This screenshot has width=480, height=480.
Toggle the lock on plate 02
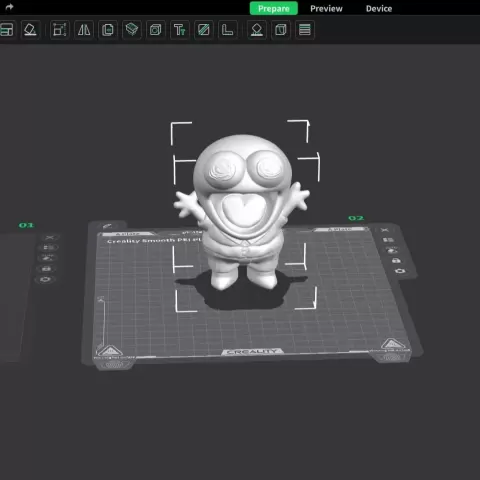(x=396, y=260)
